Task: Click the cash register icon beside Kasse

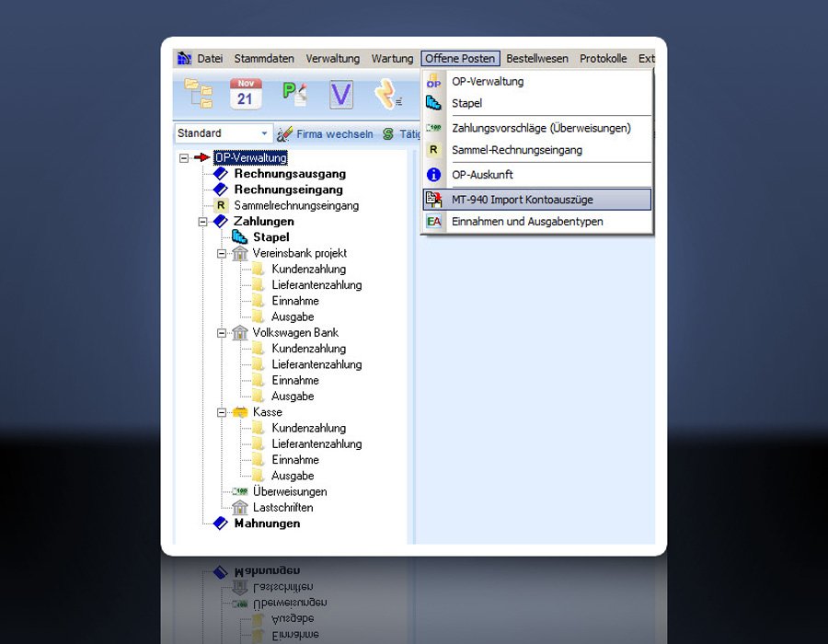Action: click(x=240, y=412)
